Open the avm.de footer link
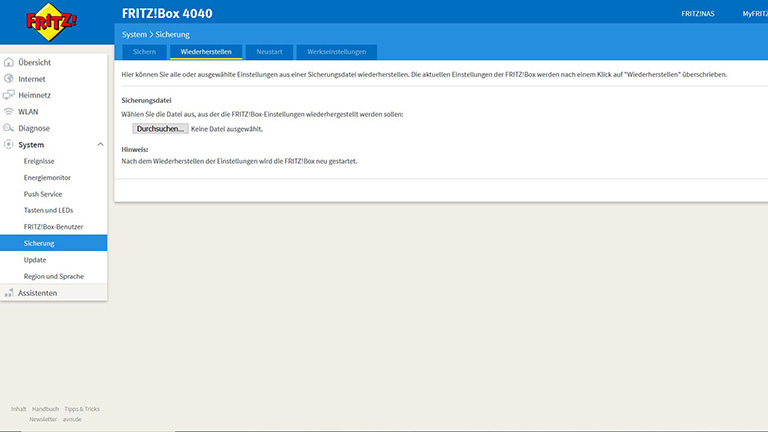768x432 pixels. tap(72, 419)
